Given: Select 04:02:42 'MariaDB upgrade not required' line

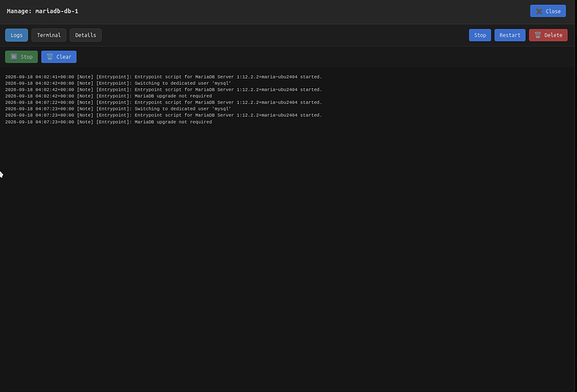Looking at the screenshot, I should pos(108,96).
